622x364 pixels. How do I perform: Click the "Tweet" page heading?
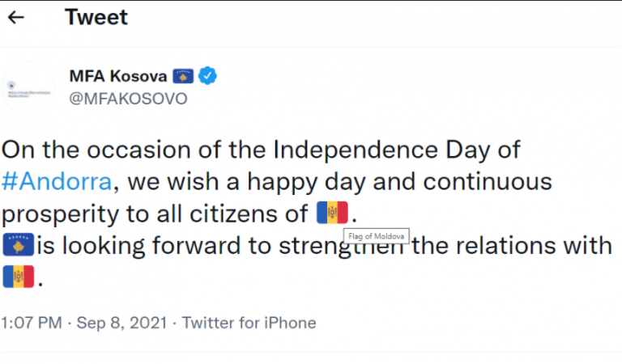point(96,17)
